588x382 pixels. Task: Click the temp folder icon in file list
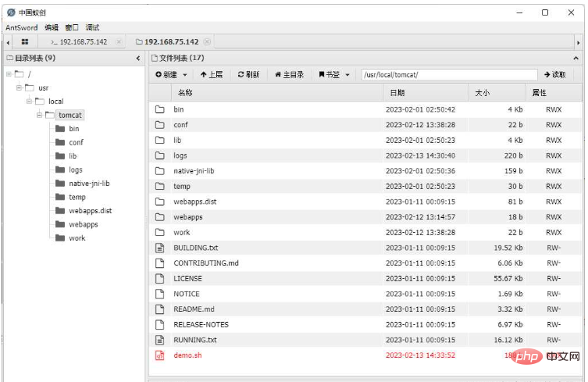(160, 186)
